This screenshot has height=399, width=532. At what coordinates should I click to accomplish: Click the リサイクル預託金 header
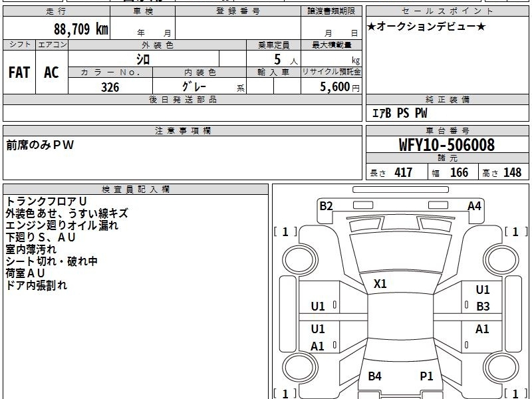(x=331, y=72)
